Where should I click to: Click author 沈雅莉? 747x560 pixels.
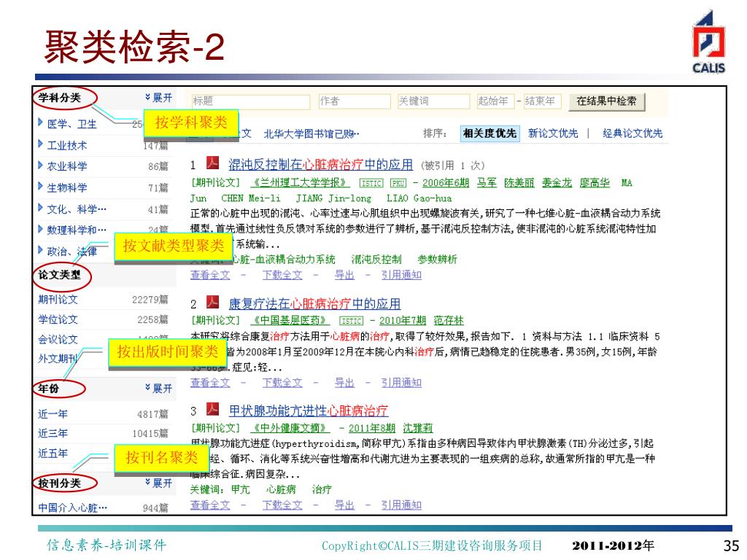418,428
